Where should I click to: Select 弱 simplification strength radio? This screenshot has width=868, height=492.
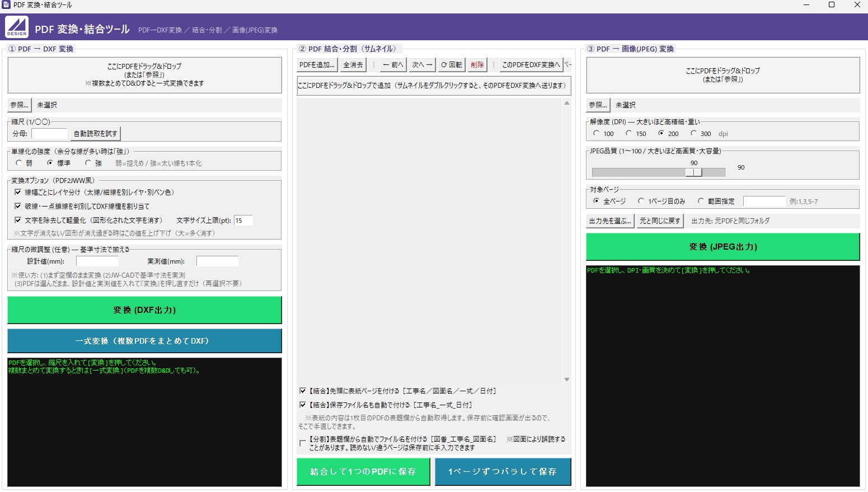(x=19, y=163)
